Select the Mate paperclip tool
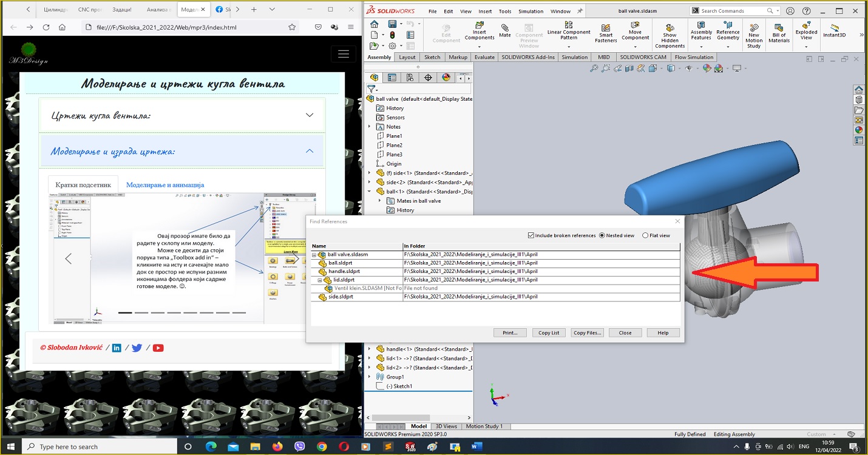The height and width of the screenshot is (455, 868). pyautogui.click(x=505, y=30)
